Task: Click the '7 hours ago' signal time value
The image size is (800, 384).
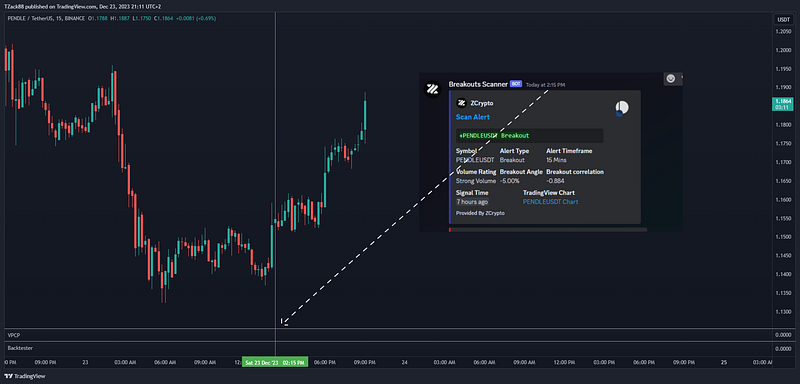Action: [472, 202]
